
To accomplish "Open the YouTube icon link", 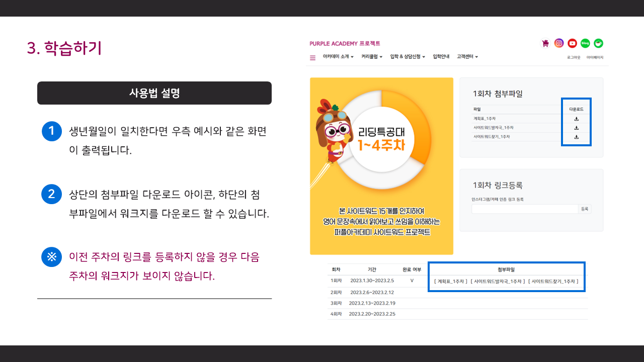I will tap(572, 43).
